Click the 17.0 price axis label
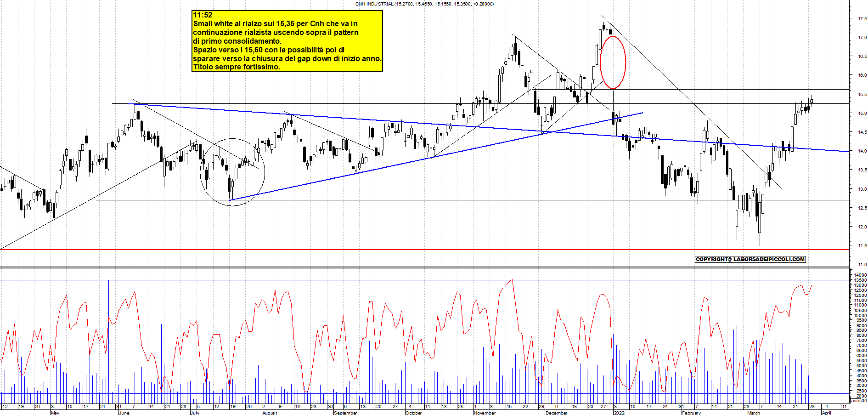The image size is (868, 415). (x=862, y=38)
